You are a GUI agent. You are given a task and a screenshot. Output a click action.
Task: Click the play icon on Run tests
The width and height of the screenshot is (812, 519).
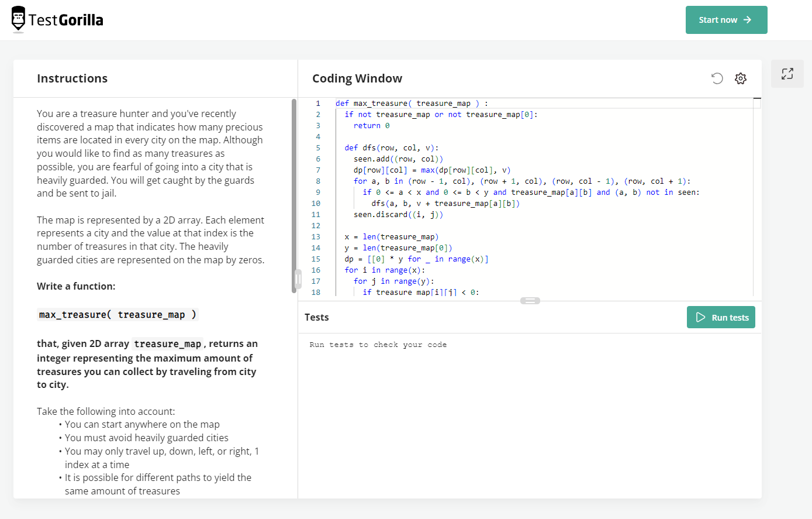701,317
